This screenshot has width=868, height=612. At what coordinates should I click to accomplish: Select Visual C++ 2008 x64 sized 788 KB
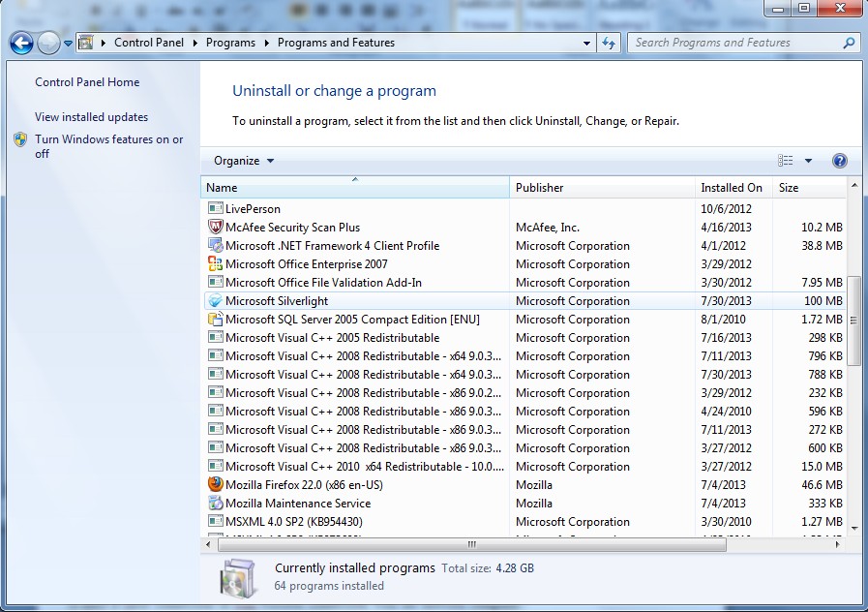[363, 374]
